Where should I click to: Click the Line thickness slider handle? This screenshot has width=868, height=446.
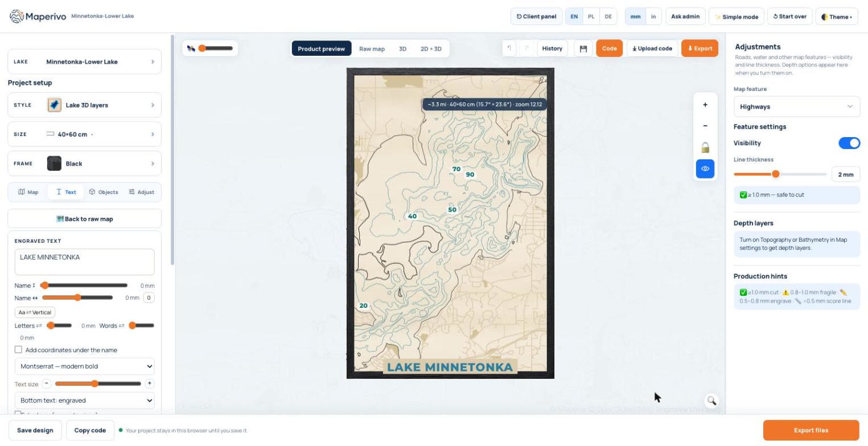pyautogui.click(x=775, y=174)
